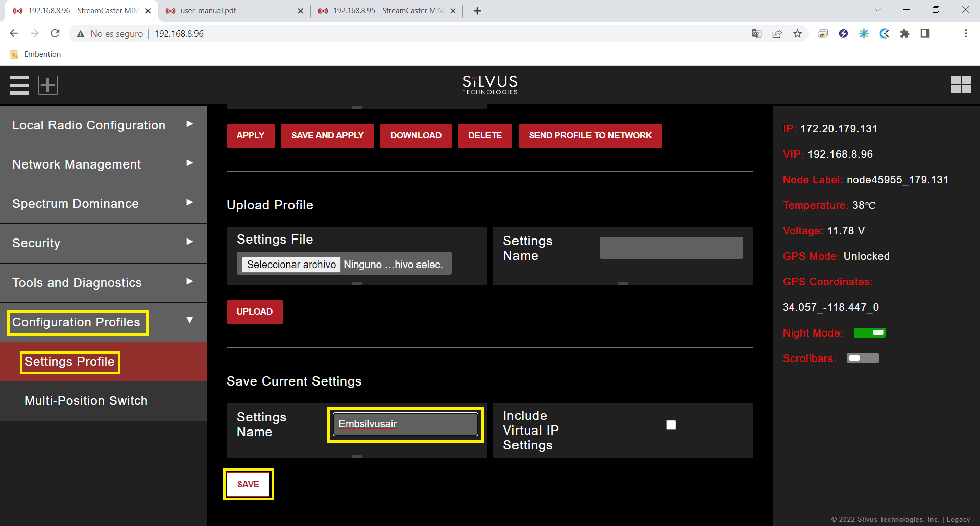Reload the page with the refresh icon

pyautogui.click(x=55, y=34)
